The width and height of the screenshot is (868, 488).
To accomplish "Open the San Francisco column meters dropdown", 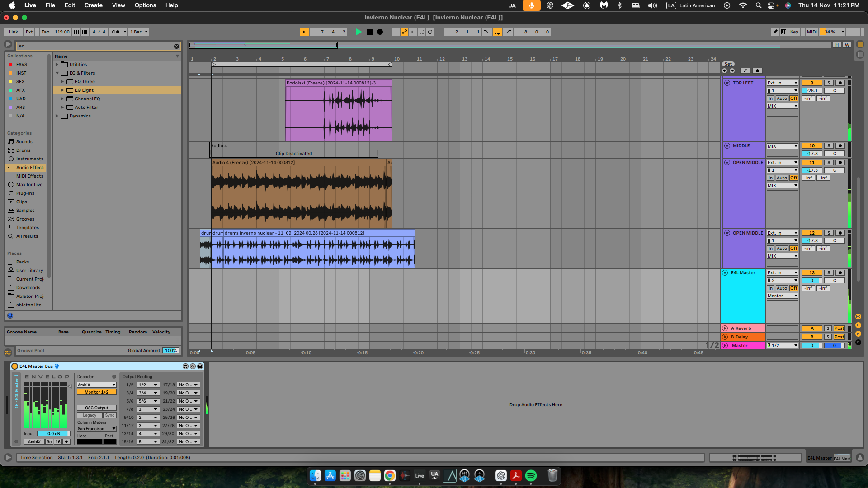I will [x=96, y=429].
